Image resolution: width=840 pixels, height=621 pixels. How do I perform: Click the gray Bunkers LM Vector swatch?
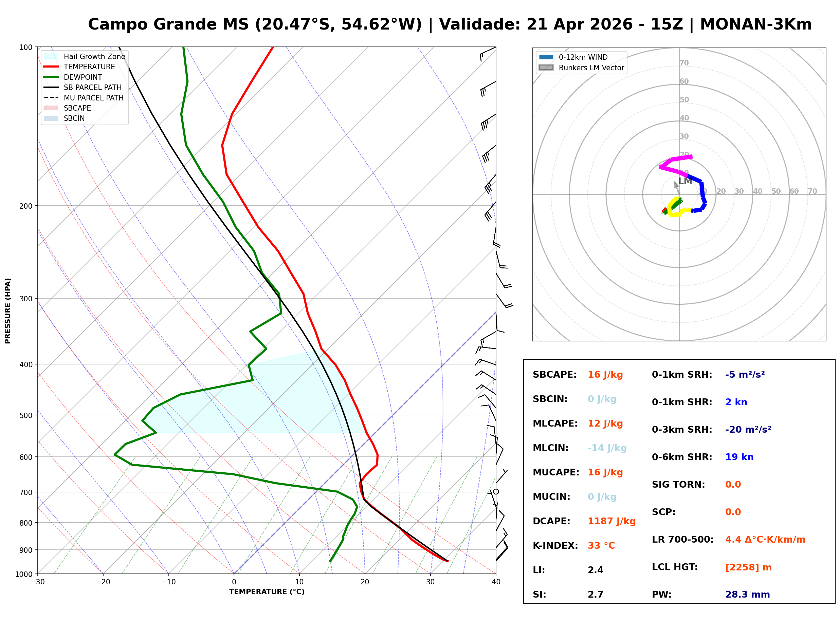click(x=546, y=68)
